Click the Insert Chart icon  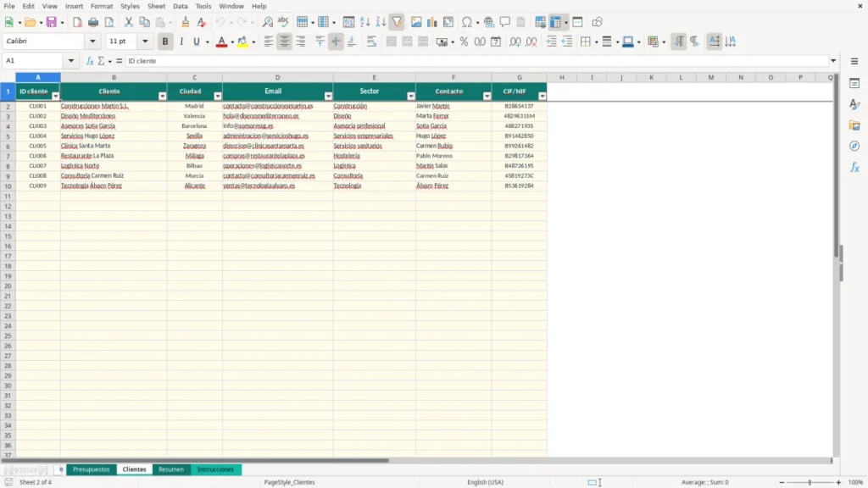[x=432, y=22]
